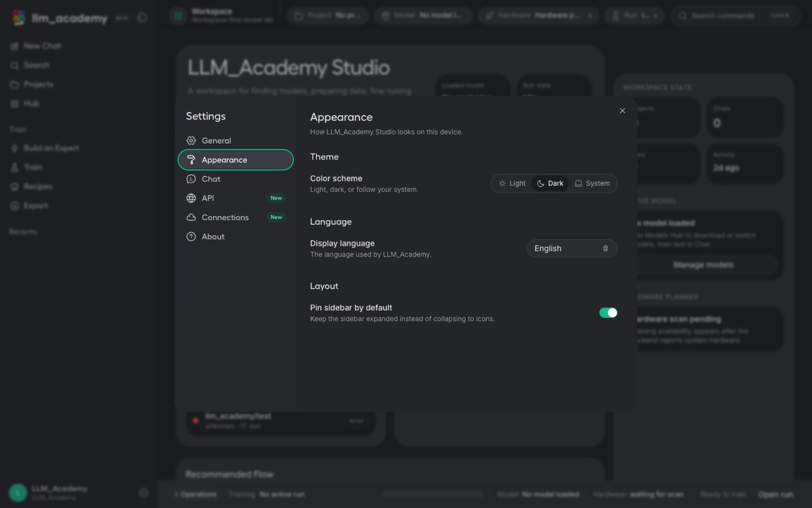Click the Projects folder icon in sidebar
This screenshot has height=508, width=812.
coord(15,84)
